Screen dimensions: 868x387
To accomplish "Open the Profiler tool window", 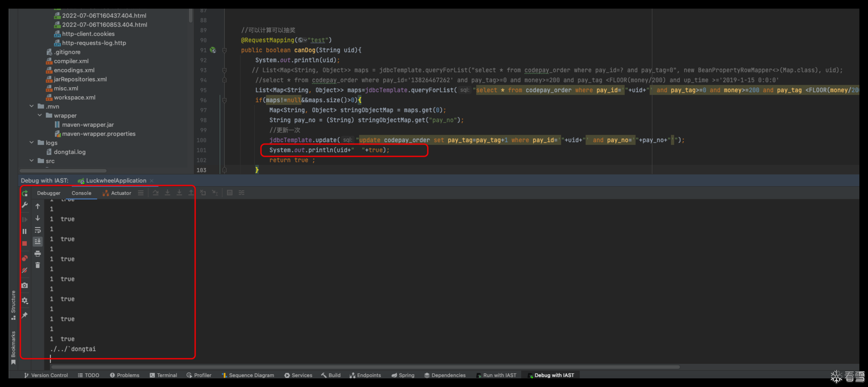I will tap(199, 375).
